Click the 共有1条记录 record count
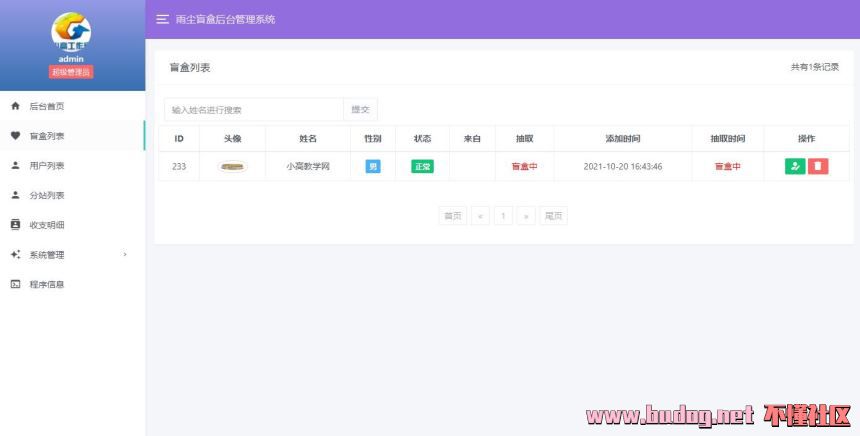 (x=814, y=67)
